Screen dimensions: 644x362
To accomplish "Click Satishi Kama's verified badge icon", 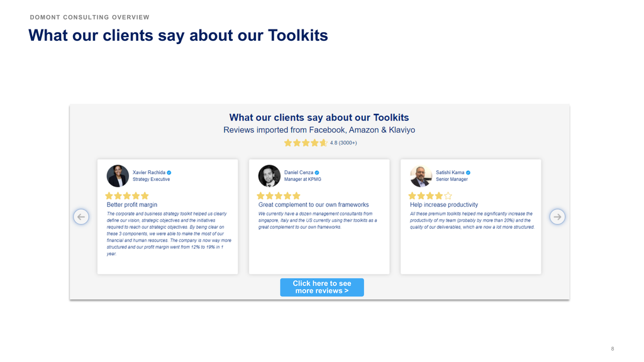I will coord(468,173).
